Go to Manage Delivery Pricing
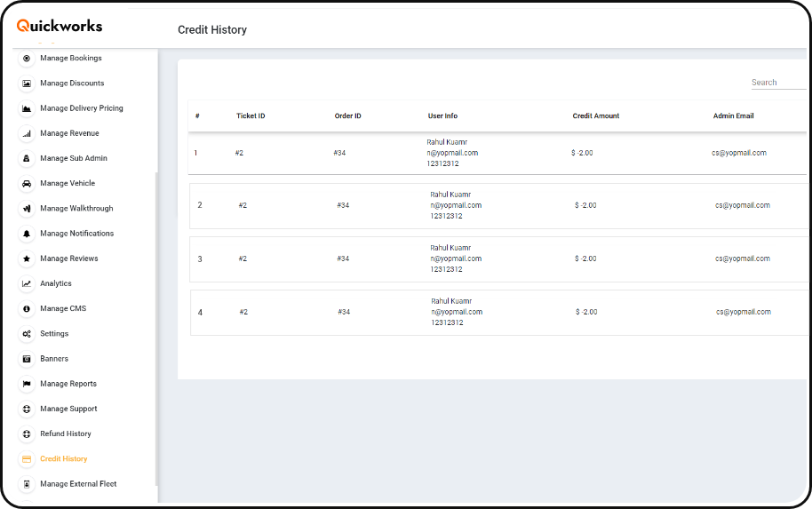Viewport: 812px width, 509px height. coord(82,108)
